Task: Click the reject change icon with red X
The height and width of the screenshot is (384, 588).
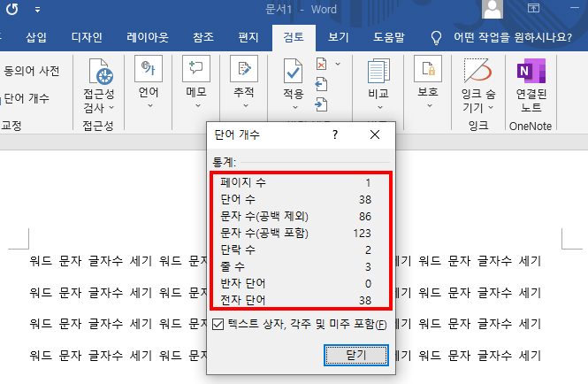Action: [321, 65]
